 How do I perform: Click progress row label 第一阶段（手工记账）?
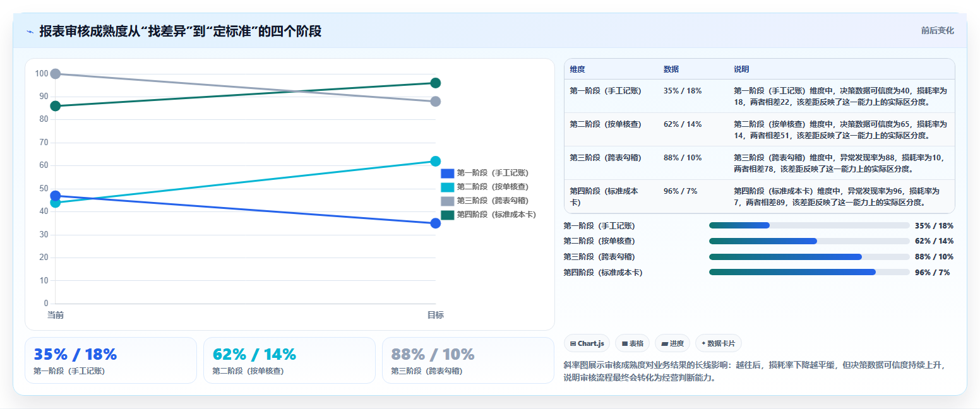599,226
